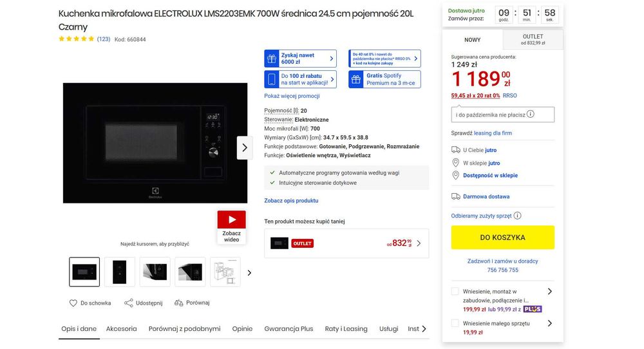Click Pokaż więcej promocji link
The image size is (644, 349).
click(292, 96)
